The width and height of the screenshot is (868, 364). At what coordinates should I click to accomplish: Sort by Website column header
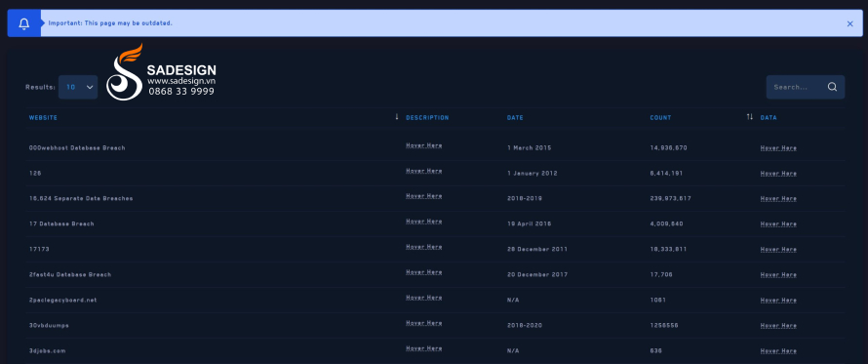43,118
